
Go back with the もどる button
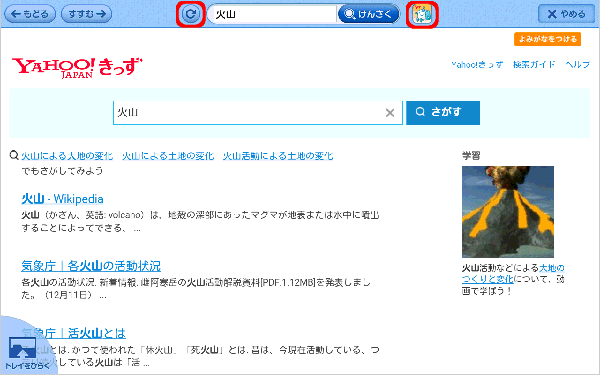tap(30, 14)
